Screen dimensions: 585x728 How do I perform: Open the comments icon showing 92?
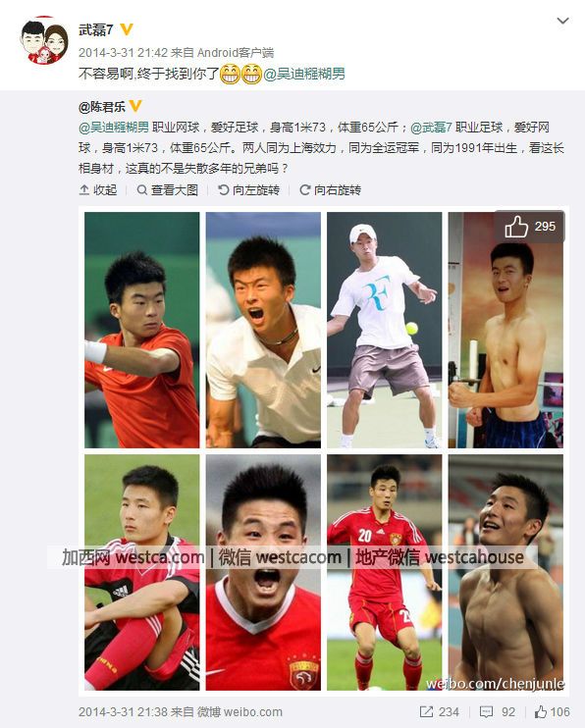(498, 711)
